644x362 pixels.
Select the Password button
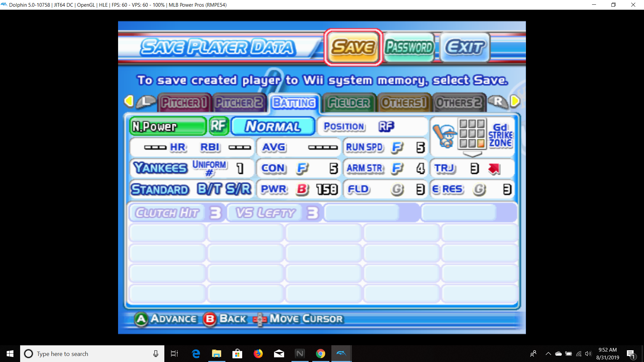tap(409, 47)
